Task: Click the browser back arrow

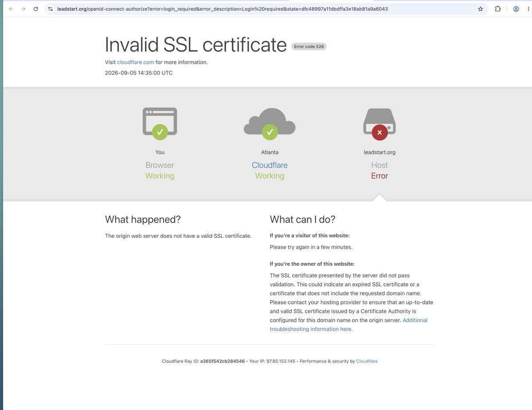Action: [11, 9]
